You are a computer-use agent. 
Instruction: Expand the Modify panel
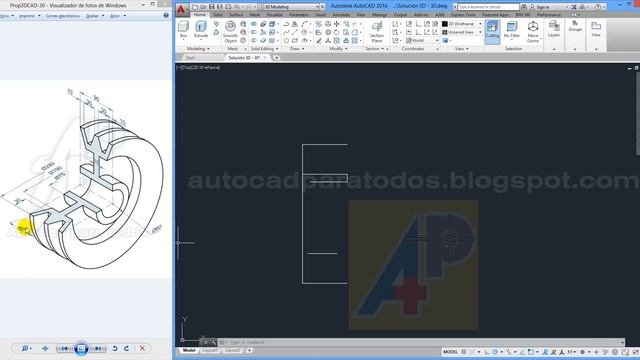coord(338,49)
